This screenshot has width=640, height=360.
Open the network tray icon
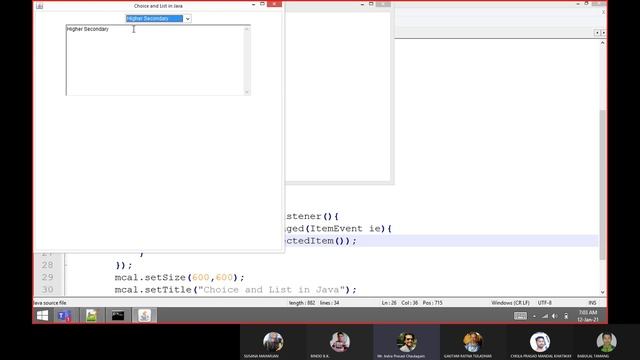[545, 316]
